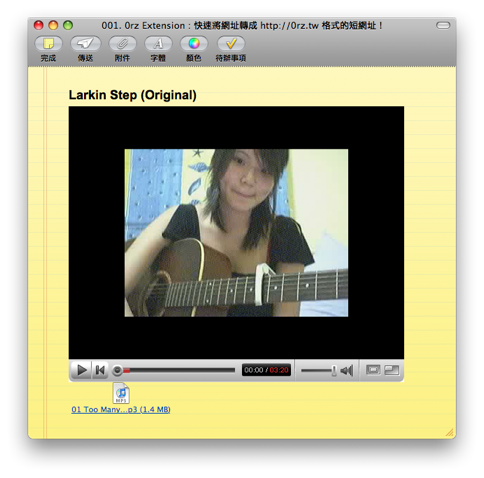Click the 完成 sticky note toolbar icon
This screenshot has height=478, width=484.
(48, 44)
